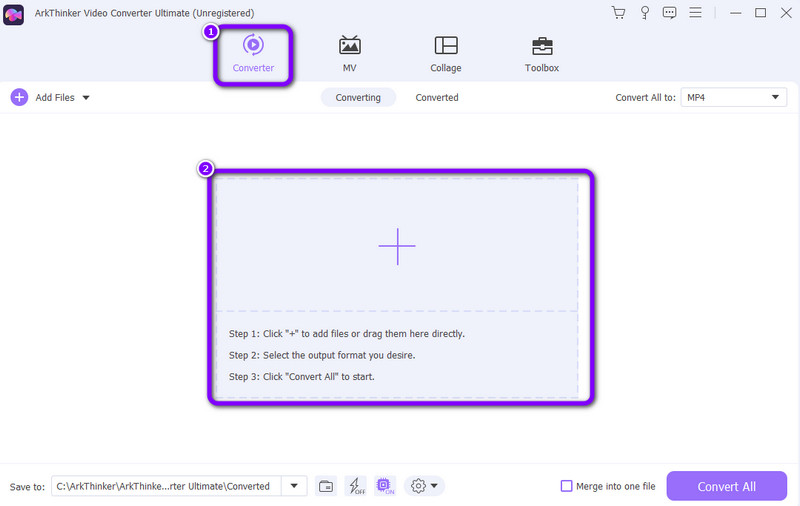The height and width of the screenshot is (506, 800).
Task: Toggle the GPU hardware acceleration icon
Action: tap(385, 486)
